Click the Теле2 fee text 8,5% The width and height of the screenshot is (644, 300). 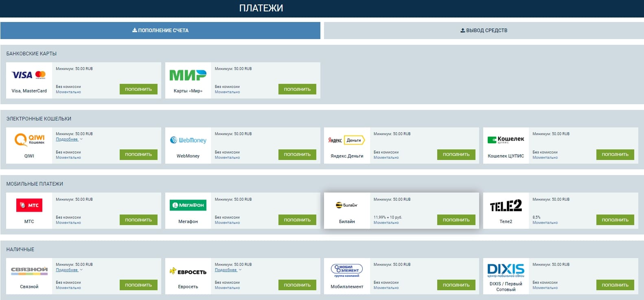(x=537, y=217)
